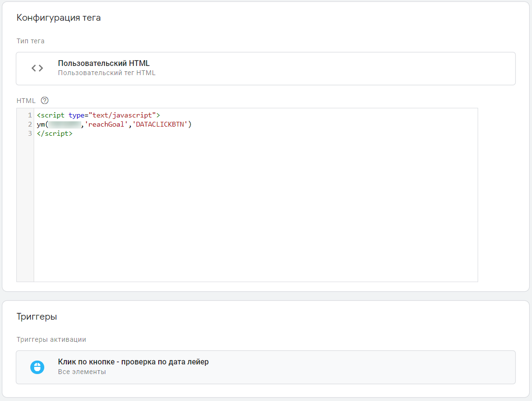
Task: Click the opening script tag on line 1
Action: (99, 115)
